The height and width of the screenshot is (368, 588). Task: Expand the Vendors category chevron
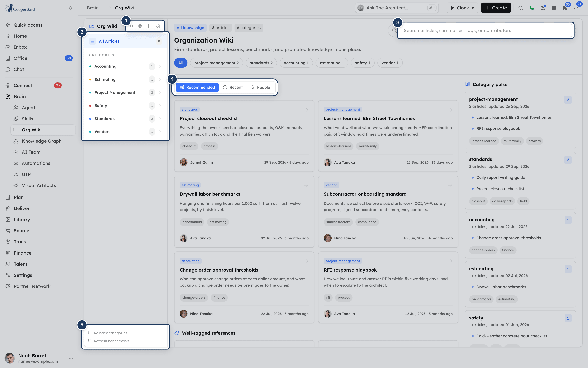pos(160,132)
